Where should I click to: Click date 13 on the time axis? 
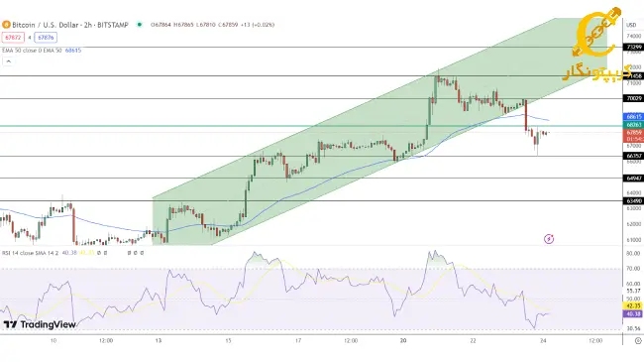159,340
